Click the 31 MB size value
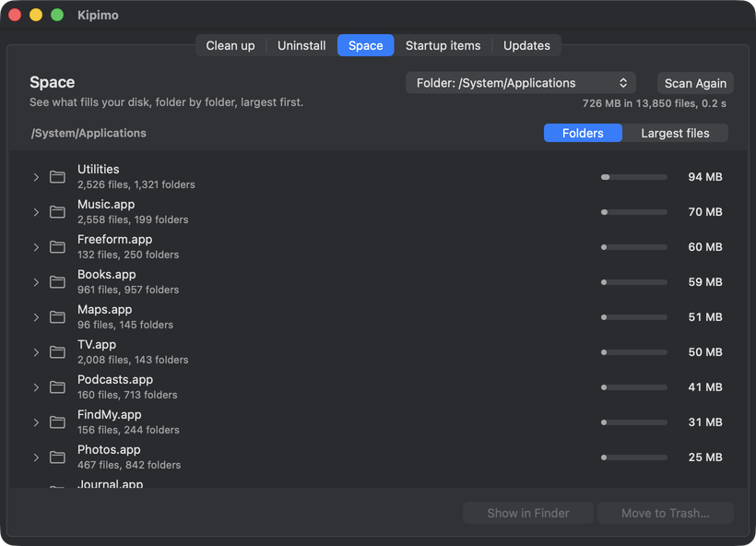The height and width of the screenshot is (546, 756). click(705, 422)
